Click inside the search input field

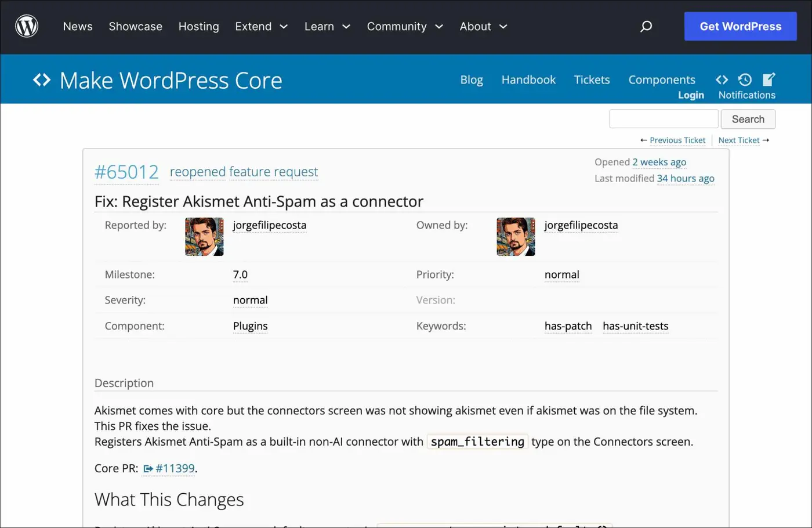click(x=663, y=118)
